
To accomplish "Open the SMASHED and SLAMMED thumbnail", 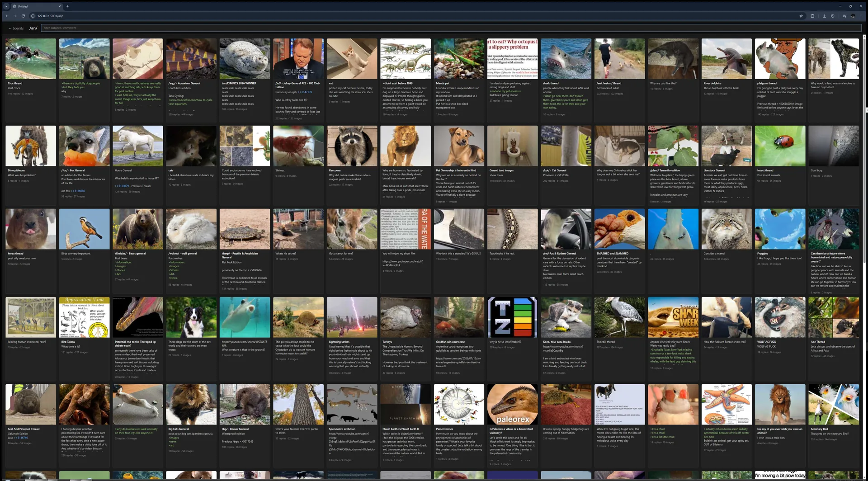I will pyautogui.click(x=619, y=229).
